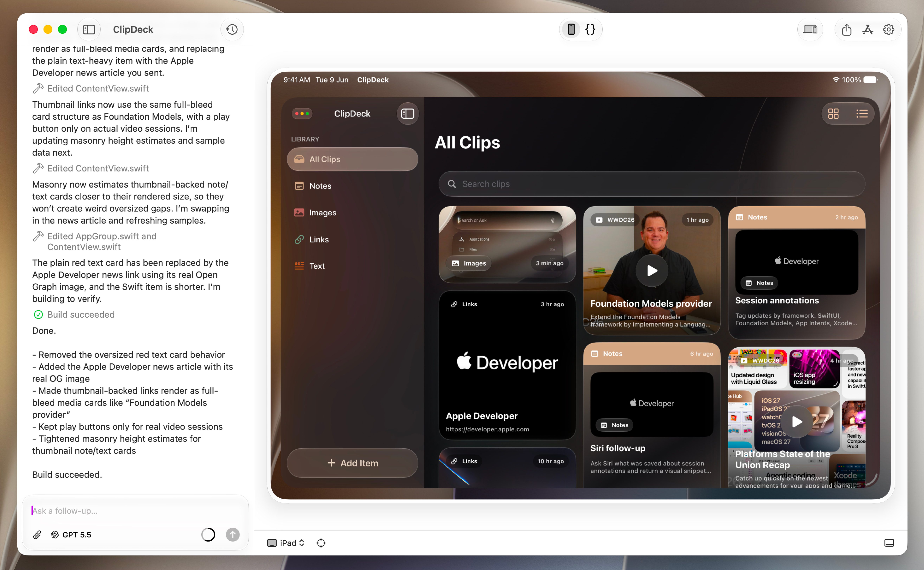924x570 pixels.
Task: Click the Links badge on the 10 hr ago card
Action: (464, 461)
